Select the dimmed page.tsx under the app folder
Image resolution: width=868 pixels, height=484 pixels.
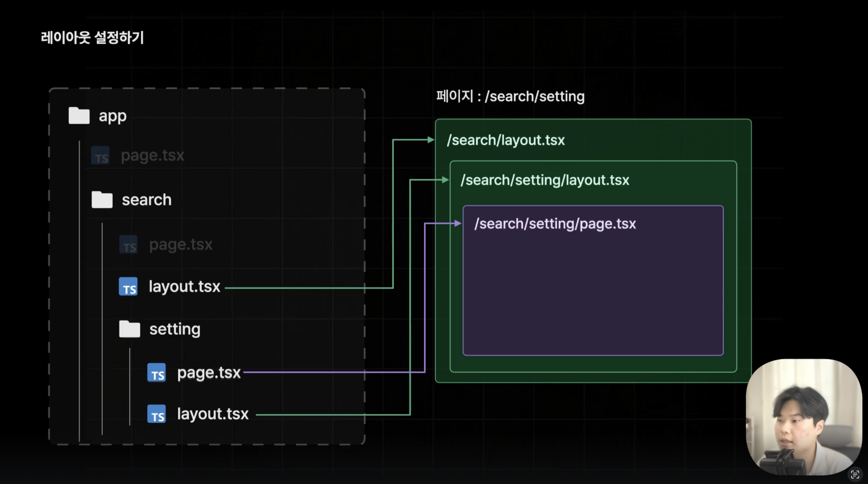153,156
